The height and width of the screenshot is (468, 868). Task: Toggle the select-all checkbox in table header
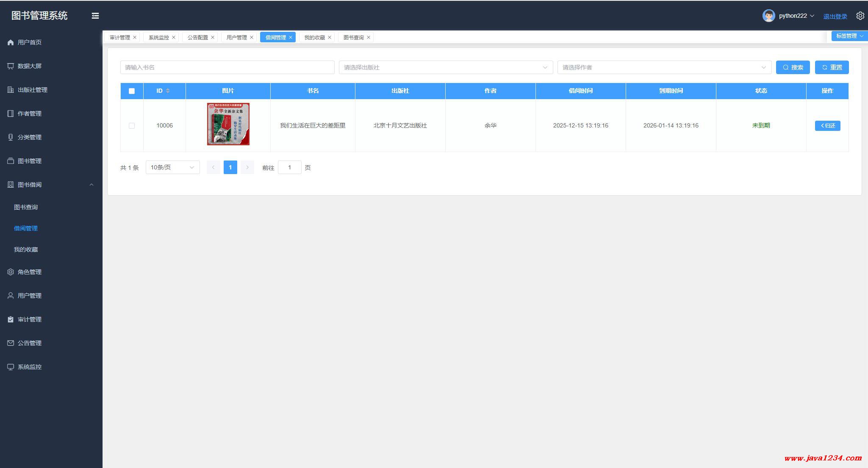(132, 91)
